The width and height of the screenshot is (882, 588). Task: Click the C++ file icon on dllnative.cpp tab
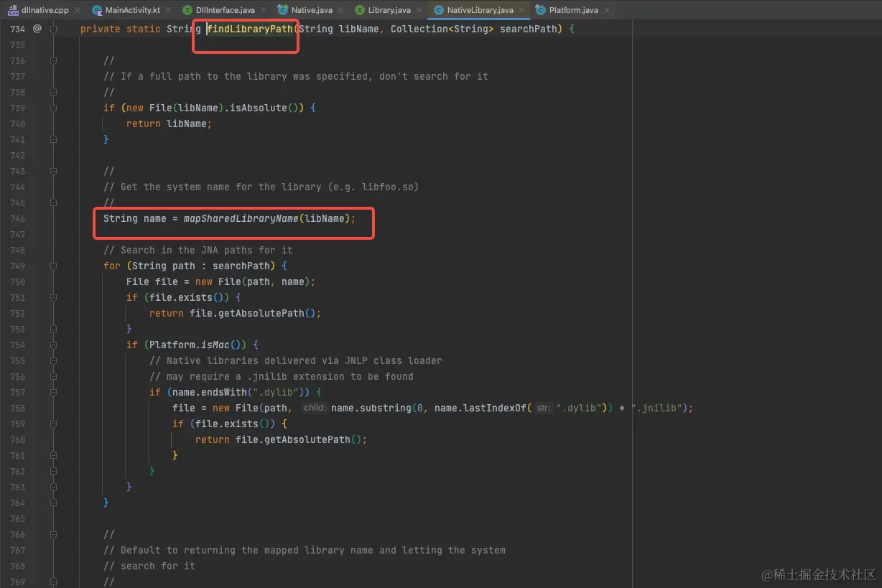pyautogui.click(x=13, y=10)
